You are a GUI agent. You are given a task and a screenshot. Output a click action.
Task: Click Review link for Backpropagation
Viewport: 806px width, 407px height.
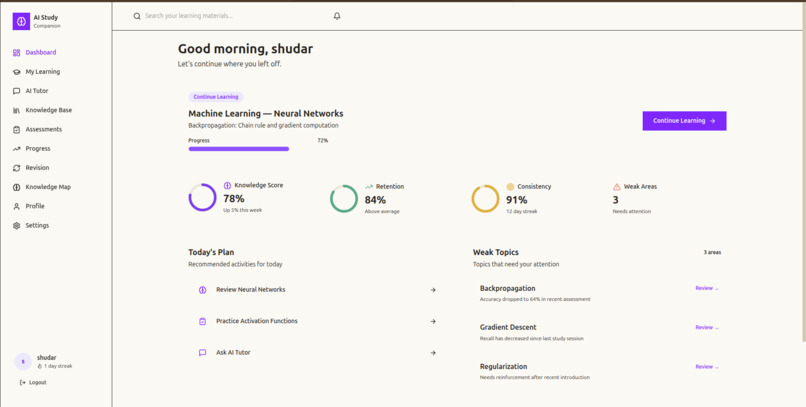[707, 288]
